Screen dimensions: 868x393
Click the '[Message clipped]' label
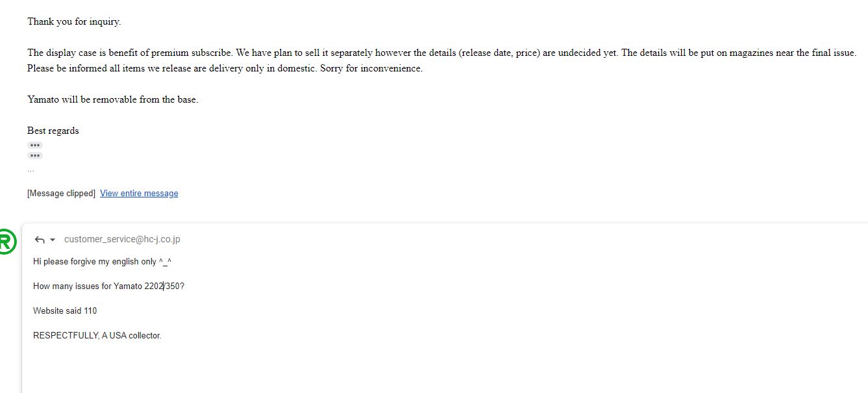click(x=61, y=193)
